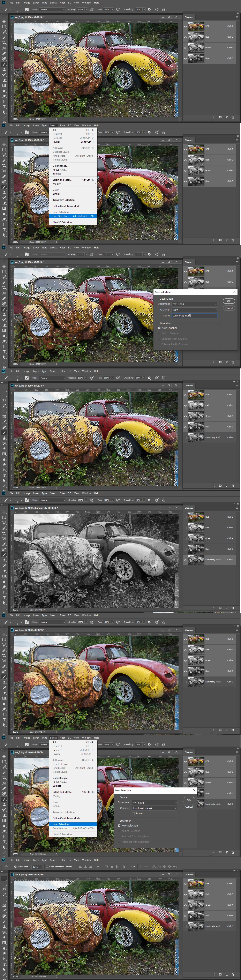Click Channels trash icon in grayscale Luminosity Mask view
This screenshot has height=980, width=241.
(x=233, y=608)
